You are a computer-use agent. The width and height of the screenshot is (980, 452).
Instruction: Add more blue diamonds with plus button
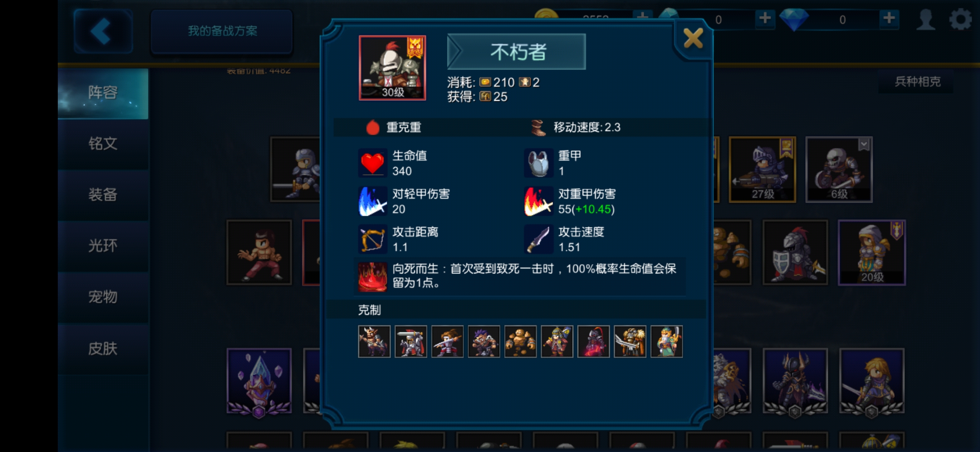889,18
